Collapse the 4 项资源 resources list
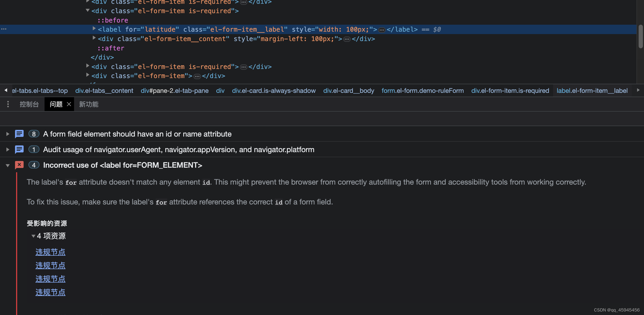644x315 pixels. click(x=33, y=236)
